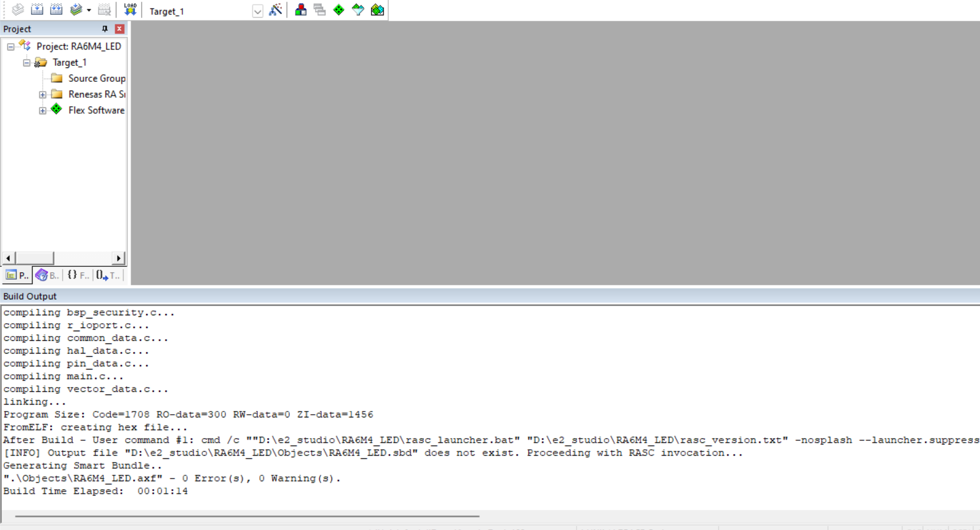The image size is (980, 530).
Task: Open Options for Target wand icon
Action: pos(275,10)
